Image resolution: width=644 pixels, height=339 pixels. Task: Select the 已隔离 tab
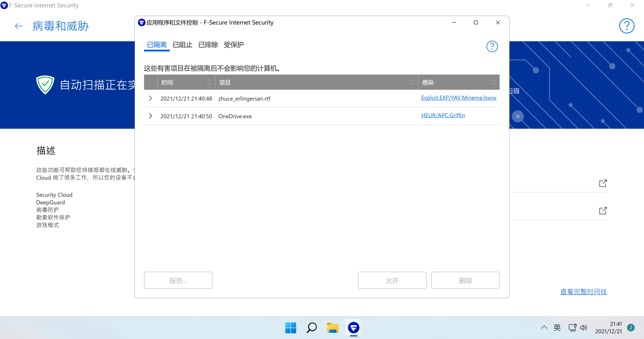[x=157, y=45]
